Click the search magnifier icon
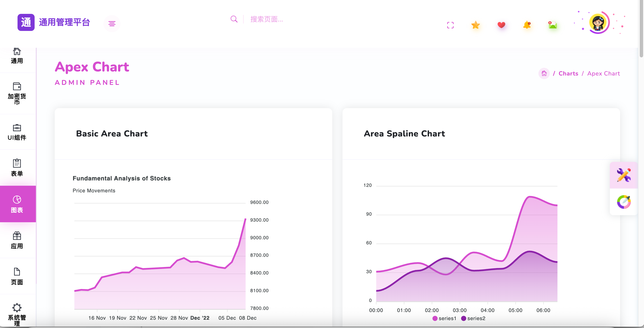 234,19
